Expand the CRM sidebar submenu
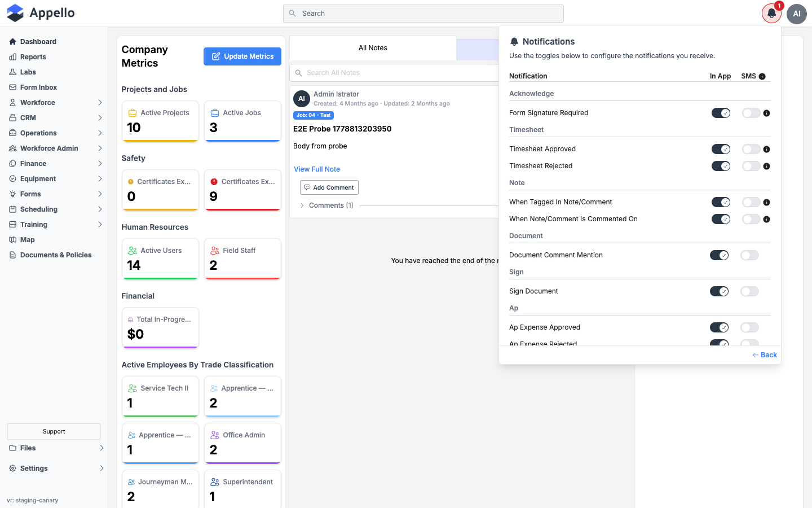 coord(100,118)
